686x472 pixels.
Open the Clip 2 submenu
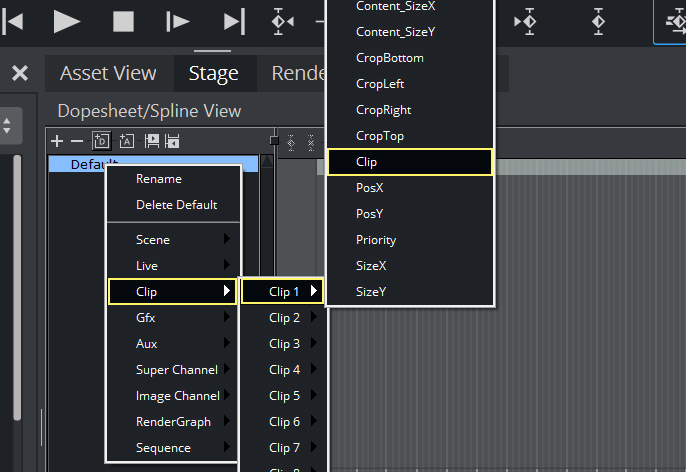point(285,318)
